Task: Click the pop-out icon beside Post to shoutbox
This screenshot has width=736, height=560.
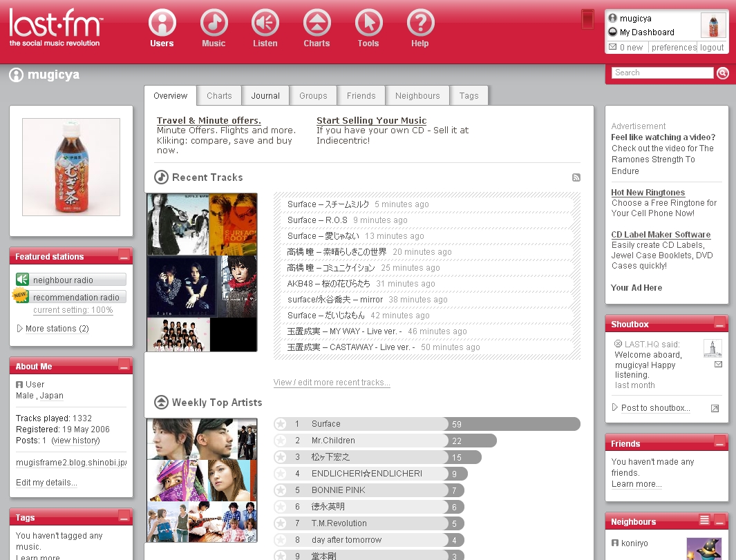Action: (x=715, y=409)
